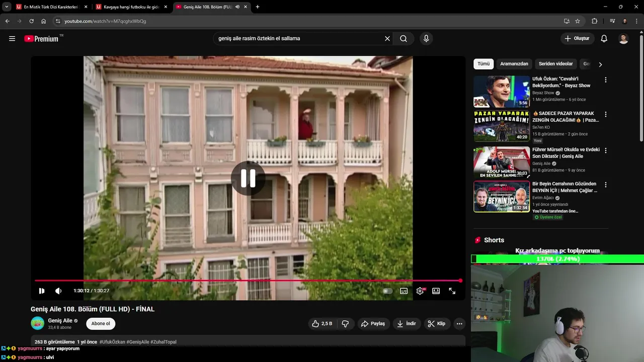Open more actions three-dot menu under video
This screenshot has height=362, width=644.
[459, 324]
